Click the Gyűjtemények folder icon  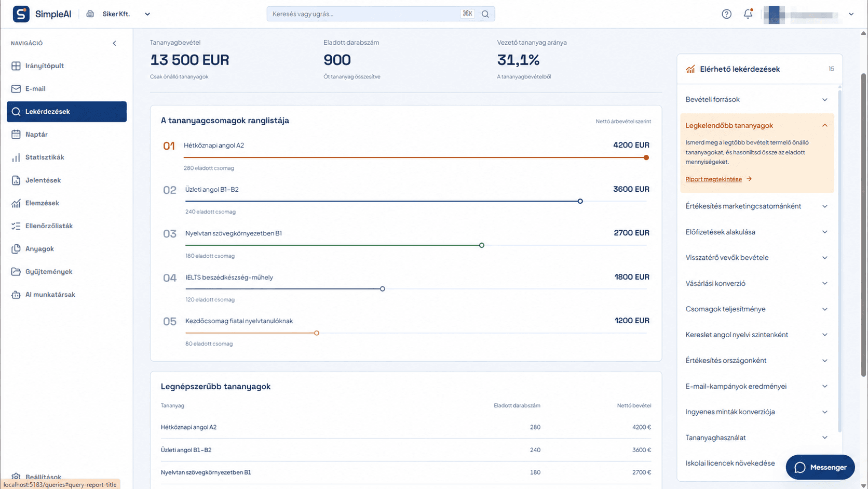click(16, 272)
